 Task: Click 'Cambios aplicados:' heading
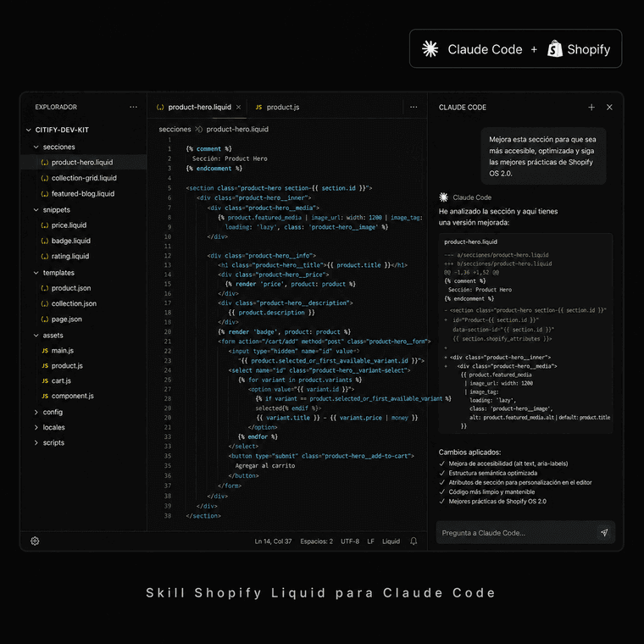(469, 452)
